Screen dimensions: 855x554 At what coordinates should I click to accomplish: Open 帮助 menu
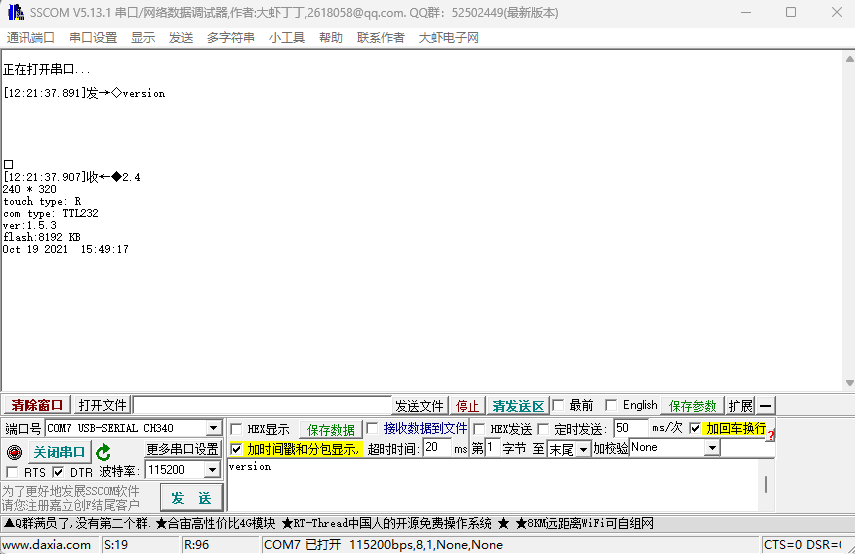331,38
